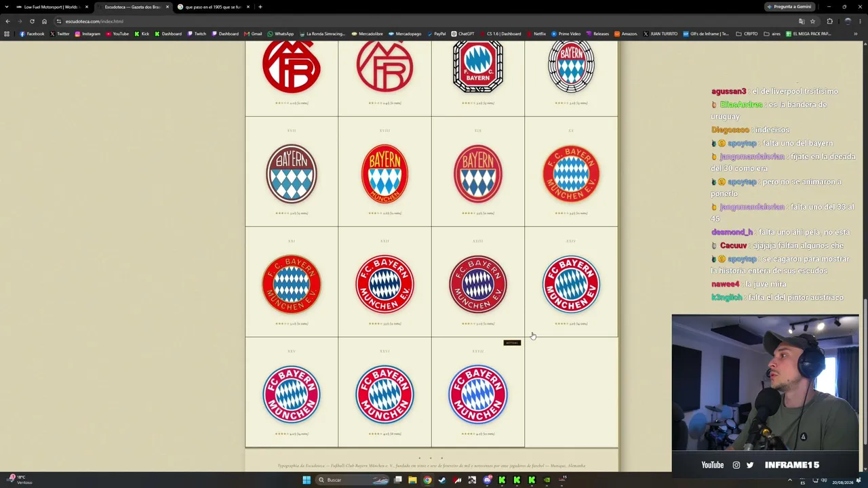Click chat username nawee4

click(726, 284)
